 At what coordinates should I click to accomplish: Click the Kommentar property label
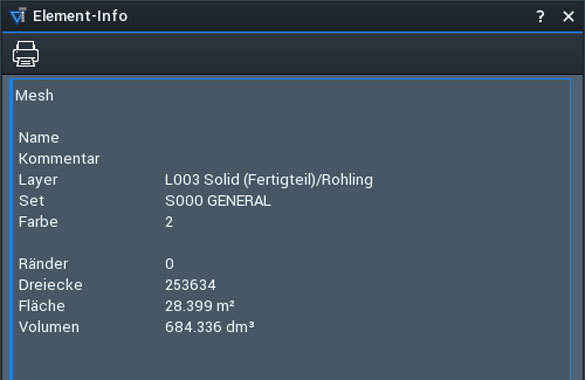[59, 158]
